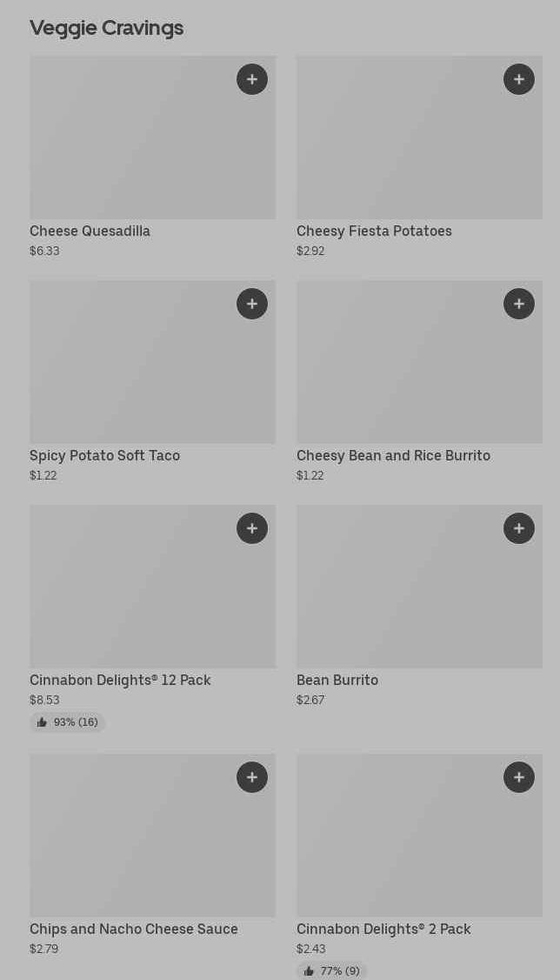View Bean Burrito item photo
Viewport: 560px width, 980px height.
click(x=409, y=594)
